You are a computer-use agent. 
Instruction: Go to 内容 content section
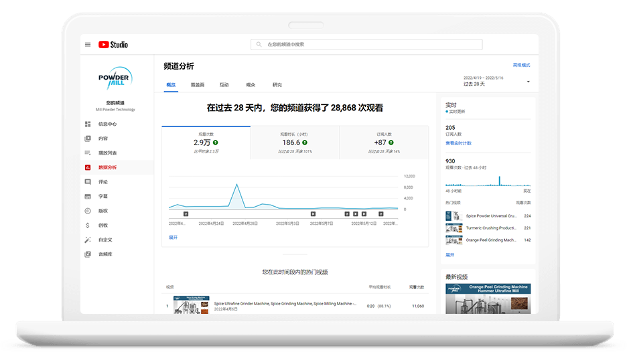coord(102,139)
